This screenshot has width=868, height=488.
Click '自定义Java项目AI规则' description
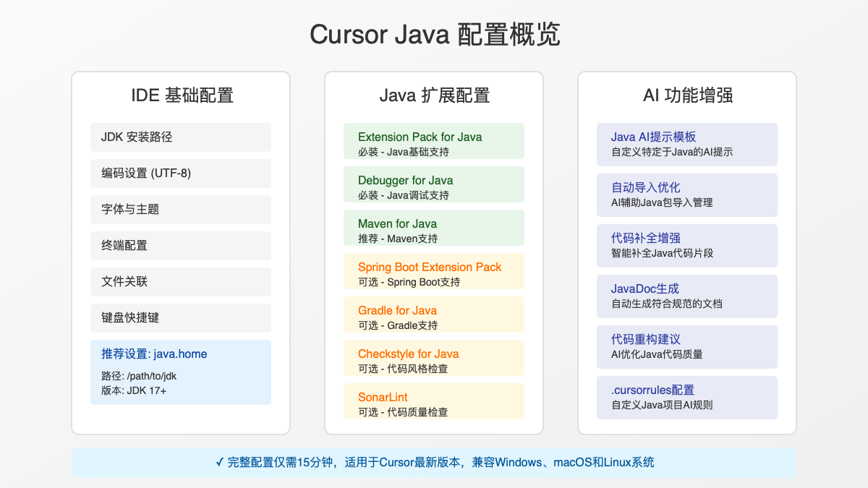pos(662,405)
